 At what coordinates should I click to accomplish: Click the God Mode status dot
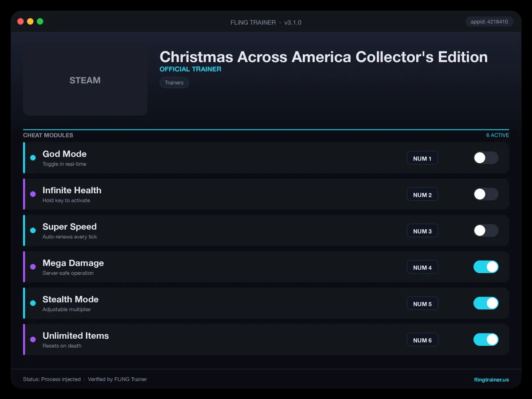tap(33, 158)
